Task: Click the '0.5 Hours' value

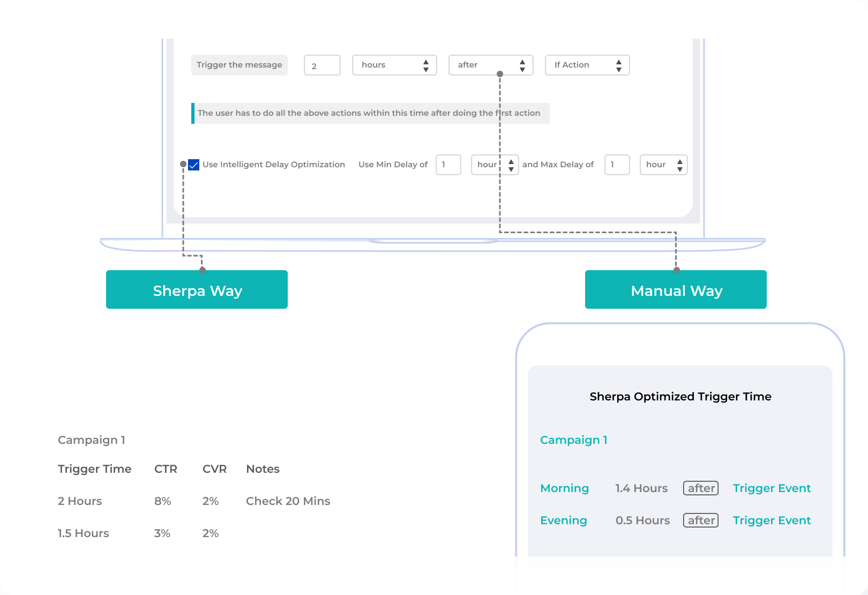Action: [x=642, y=520]
